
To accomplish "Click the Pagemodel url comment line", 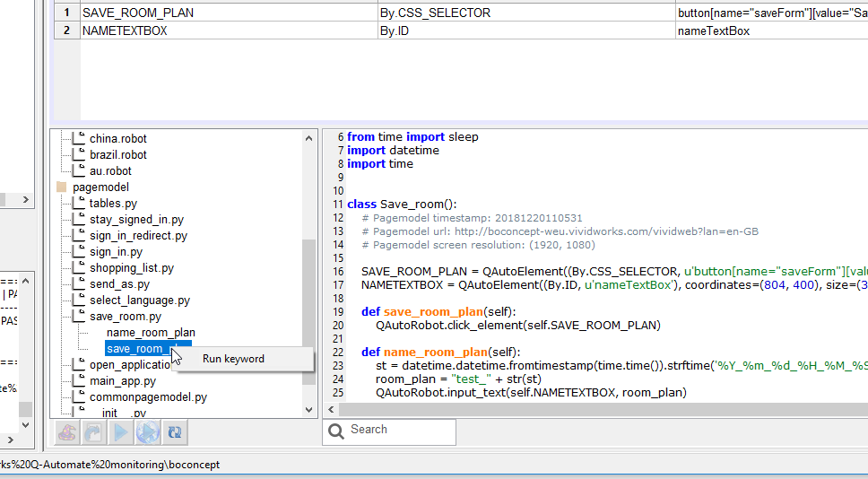I will [x=560, y=231].
